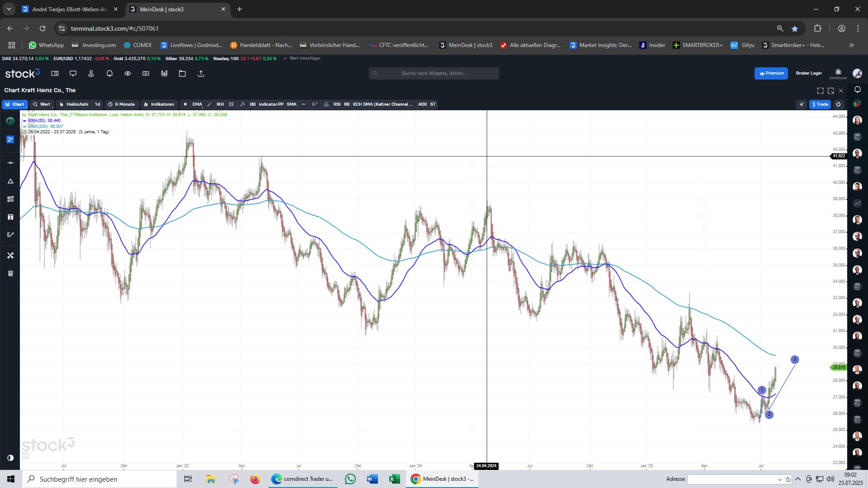868x488 pixels.
Task: Click the Broker Login link
Action: point(808,73)
